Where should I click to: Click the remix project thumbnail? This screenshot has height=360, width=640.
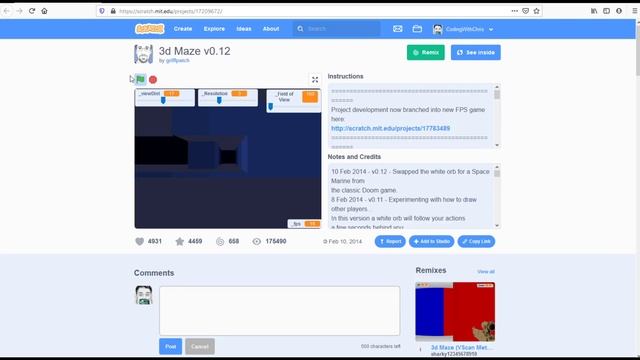point(455,311)
